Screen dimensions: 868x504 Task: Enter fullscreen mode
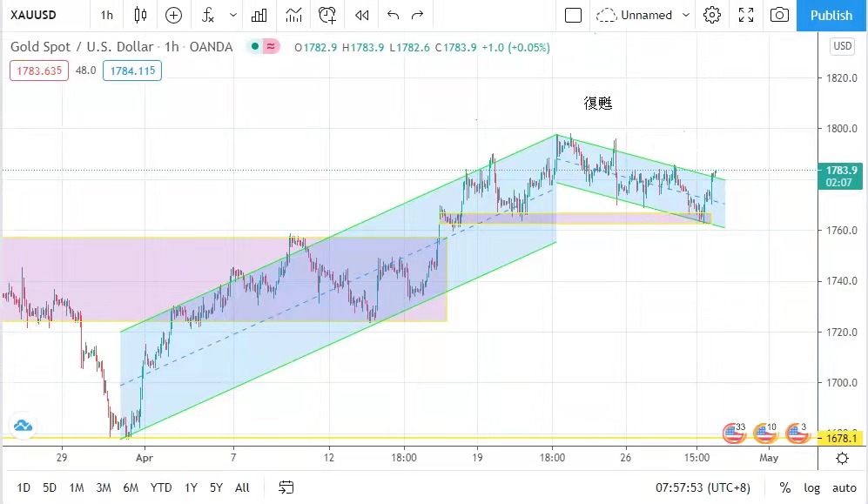[746, 15]
